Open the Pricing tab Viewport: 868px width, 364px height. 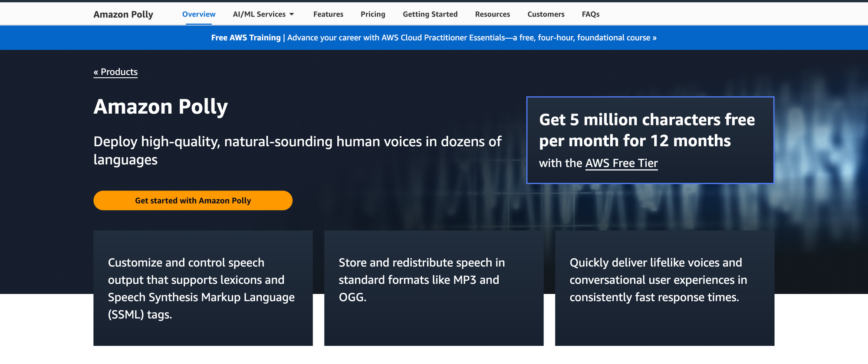coord(373,14)
